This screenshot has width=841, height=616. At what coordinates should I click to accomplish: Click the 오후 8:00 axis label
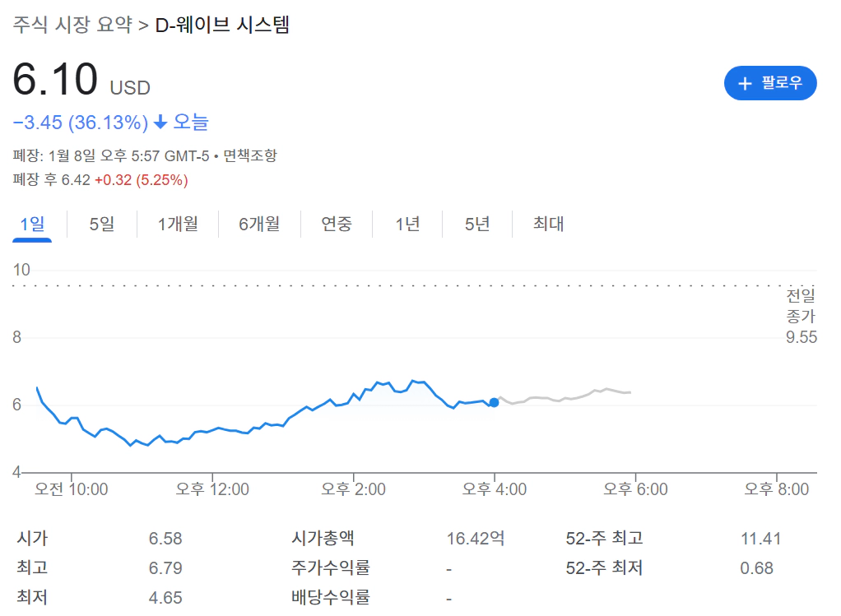pos(777,489)
